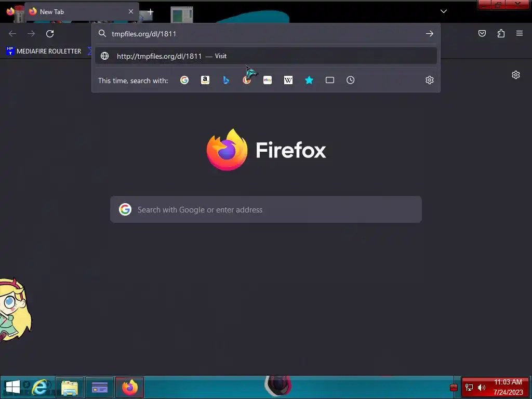Viewport: 532px width, 399px height.
Task: Open MEDIAFIRE ROULETTER bookmark
Action: [44, 51]
